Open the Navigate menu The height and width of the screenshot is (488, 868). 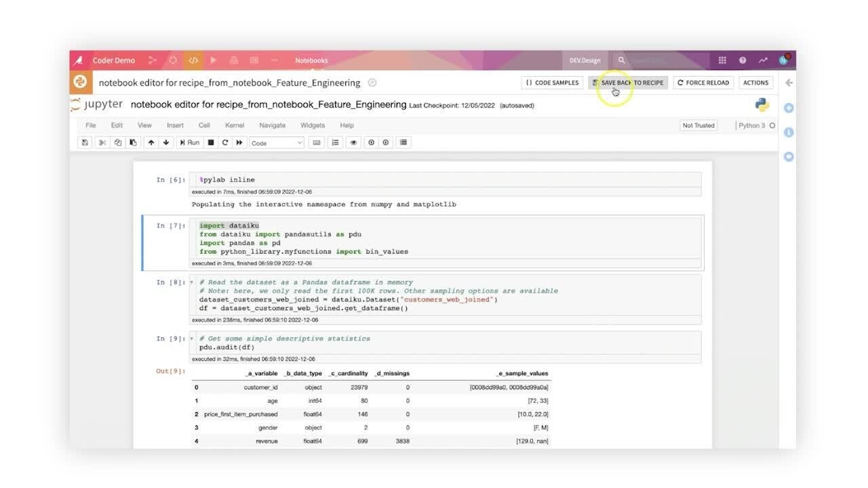(272, 125)
